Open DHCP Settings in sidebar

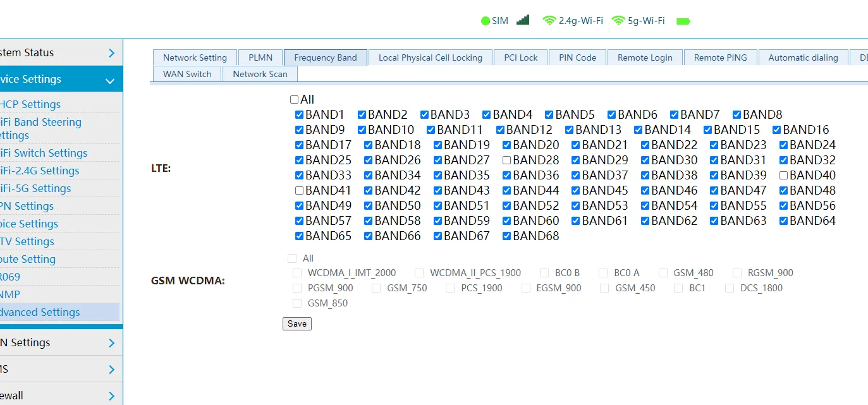tap(30, 105)
